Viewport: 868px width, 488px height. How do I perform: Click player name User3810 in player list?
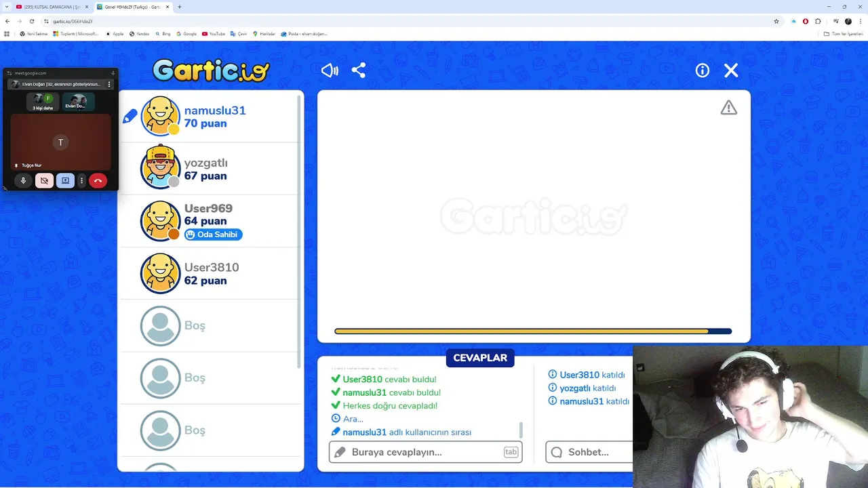(x=212, y=267)
